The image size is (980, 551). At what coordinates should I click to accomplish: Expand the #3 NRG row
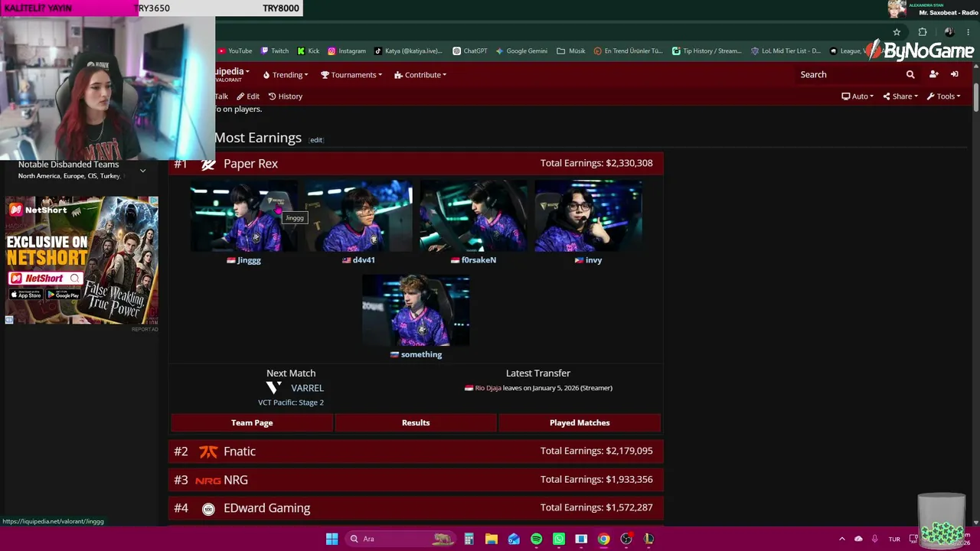click(x=416, y=480)
